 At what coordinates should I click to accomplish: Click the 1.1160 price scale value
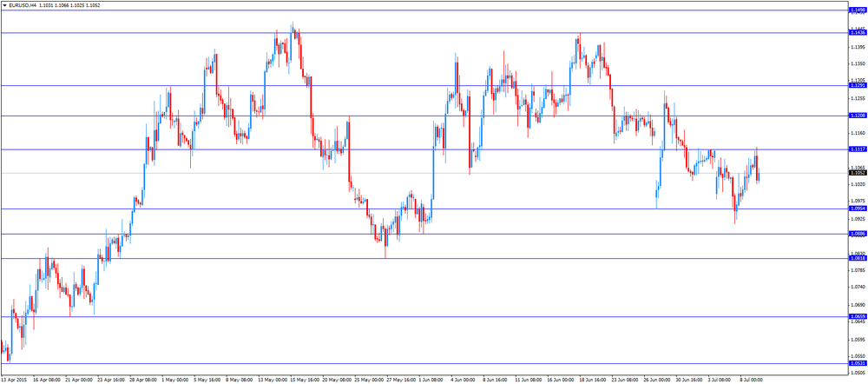[858, 133]
